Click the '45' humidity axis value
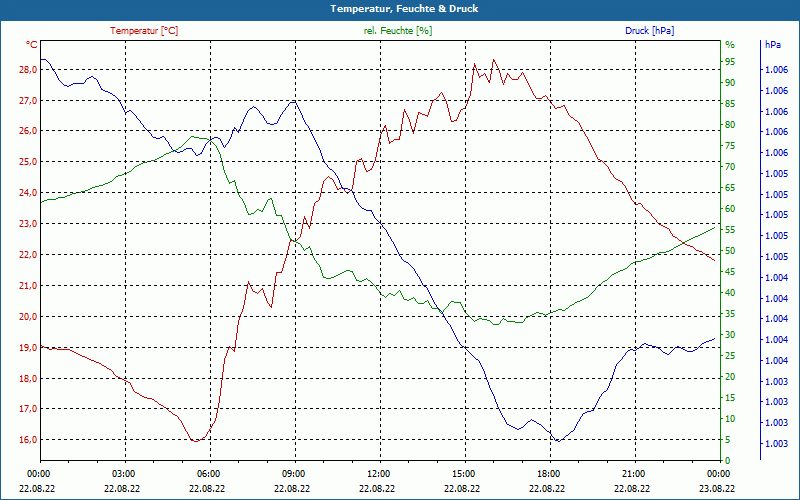 pos(730,272)
